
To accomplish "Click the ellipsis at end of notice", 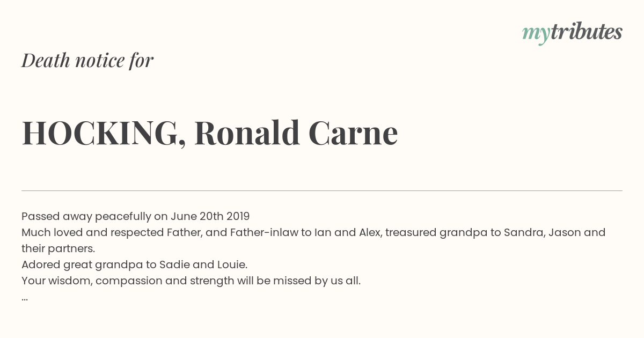I will (25, 298).
